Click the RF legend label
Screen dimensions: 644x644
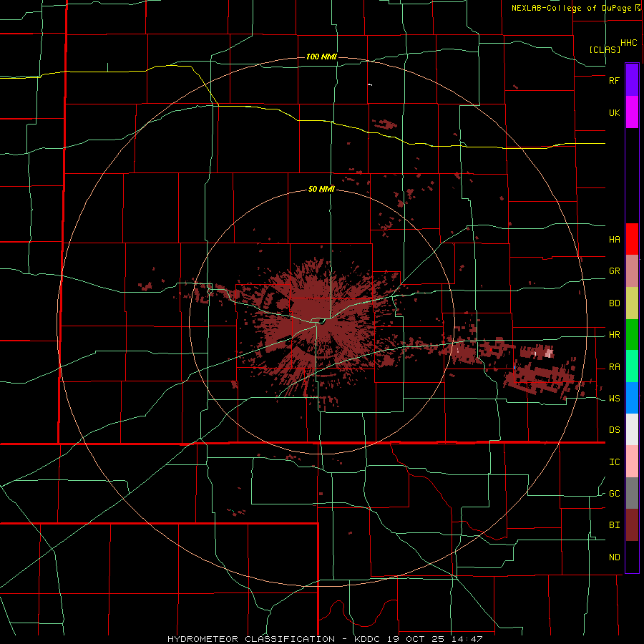[x=614, y=80]
